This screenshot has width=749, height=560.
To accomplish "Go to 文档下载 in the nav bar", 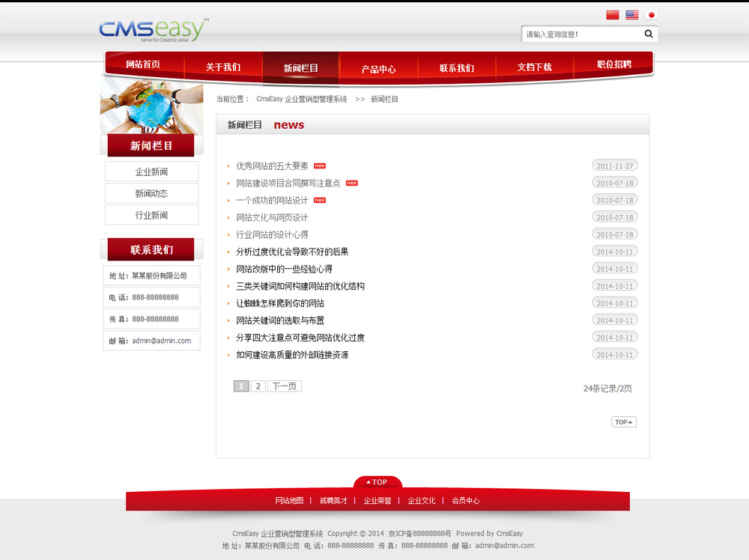I will 534,67.
